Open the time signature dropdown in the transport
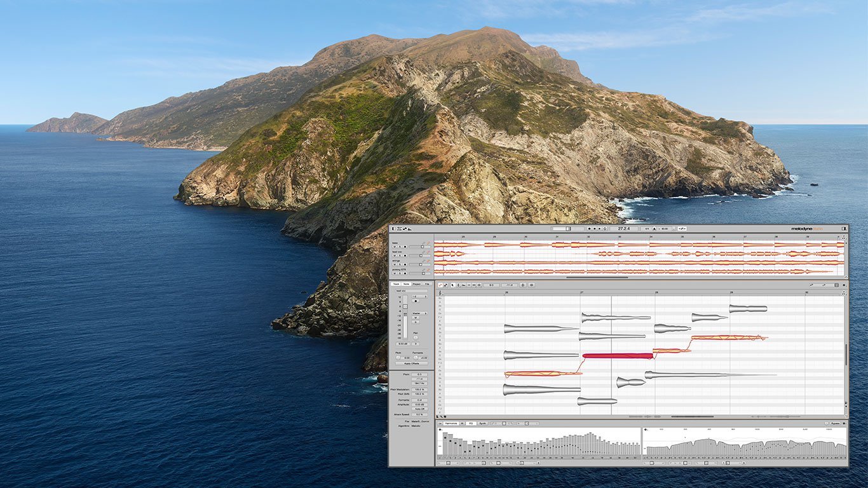The height and width of the screenshot is (488, 868). point(646,229)
